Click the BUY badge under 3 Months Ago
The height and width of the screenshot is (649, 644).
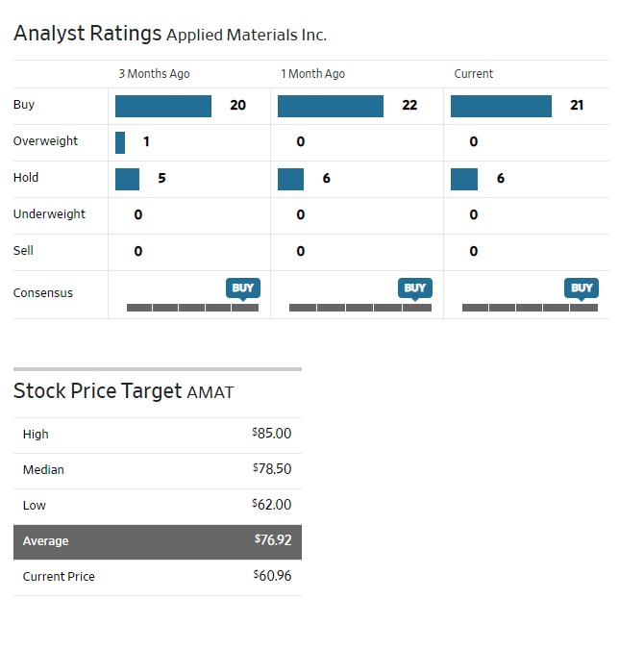point(242,287)
